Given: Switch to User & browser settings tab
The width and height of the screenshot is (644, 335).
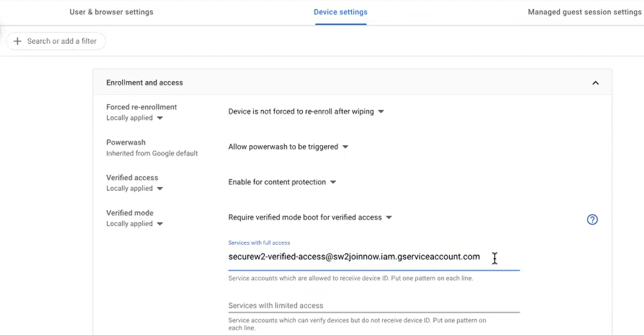Looking at the screenshot, I should pyautogui.click(x=111, y=12).
